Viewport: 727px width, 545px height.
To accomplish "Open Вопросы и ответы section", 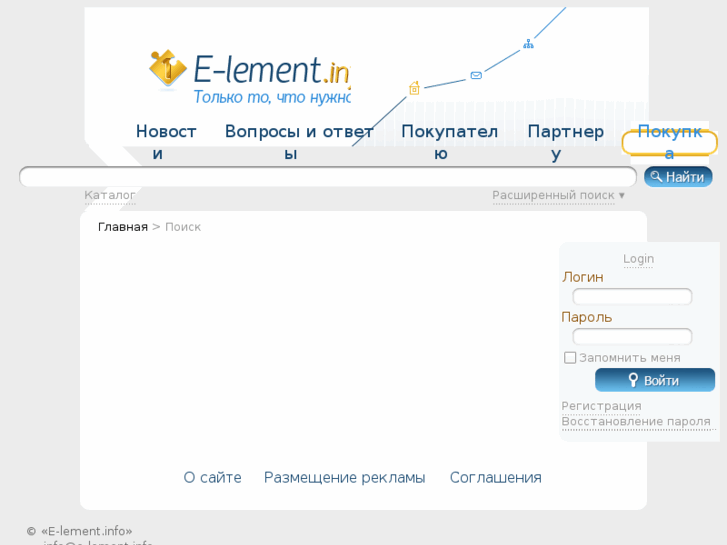I will coord(299,142).
